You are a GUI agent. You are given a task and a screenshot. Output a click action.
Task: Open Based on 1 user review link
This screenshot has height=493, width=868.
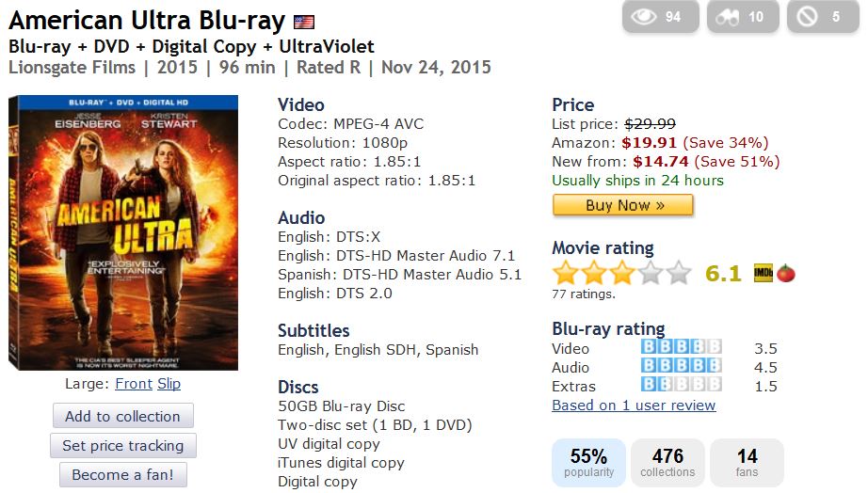pos(634,406)
